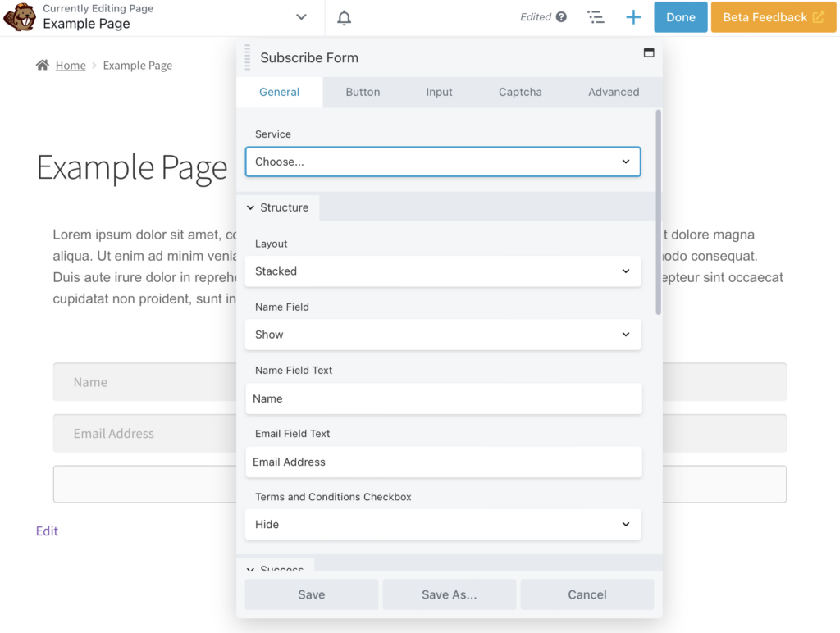
Task: Open the page outline list icon
Action: point(596,16)
